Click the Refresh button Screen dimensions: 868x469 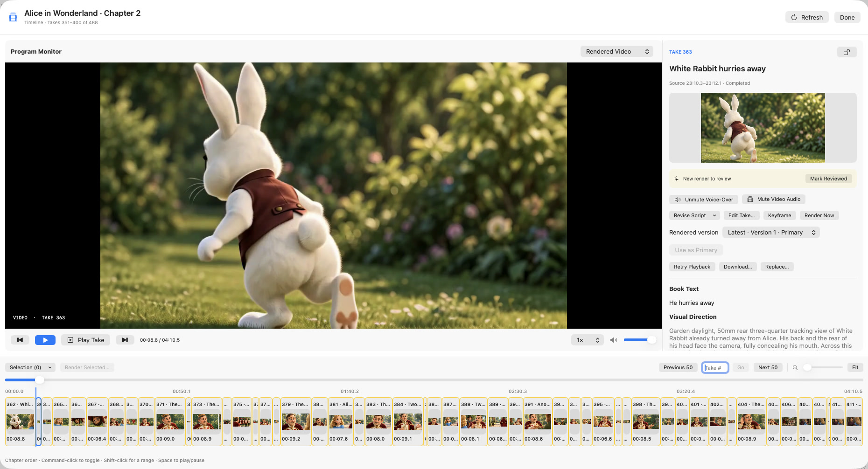click(807, 18)
